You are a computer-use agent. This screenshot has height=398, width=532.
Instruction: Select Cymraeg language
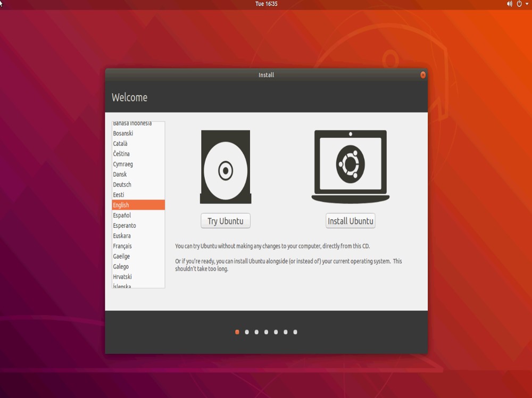[138, 164]
